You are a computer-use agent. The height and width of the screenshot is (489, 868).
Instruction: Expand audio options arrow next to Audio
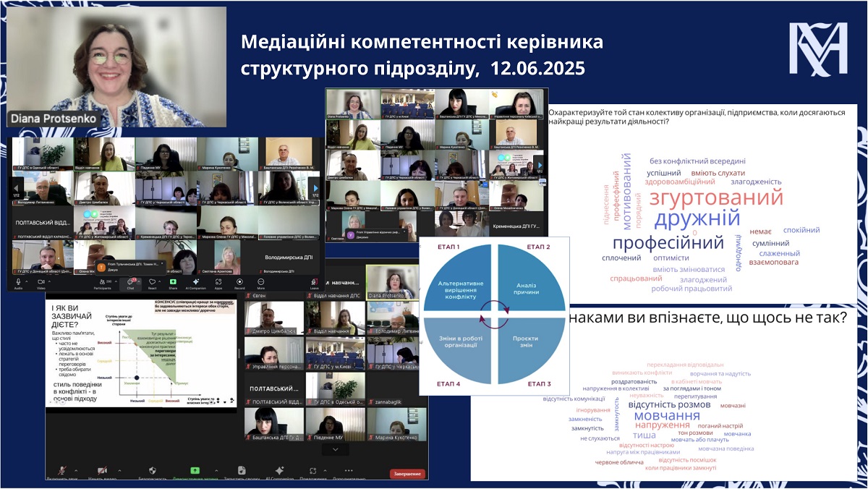[x=27, y=281]
